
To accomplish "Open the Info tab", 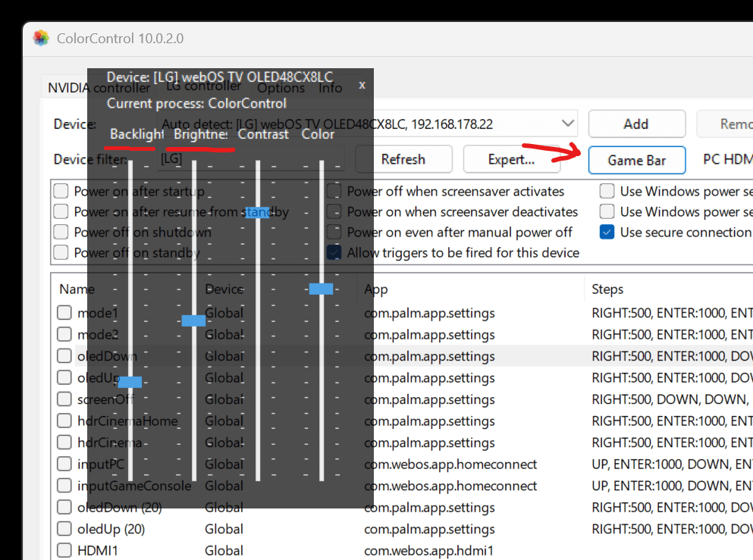I will click(x=331, y=88).
